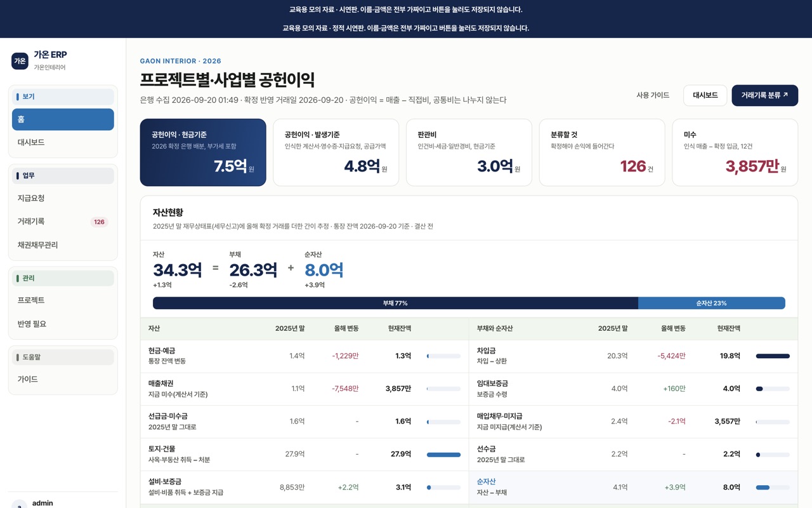812x508 pixels.
Task: Click the 차입금 row label
Action: [x=487, y=351]
